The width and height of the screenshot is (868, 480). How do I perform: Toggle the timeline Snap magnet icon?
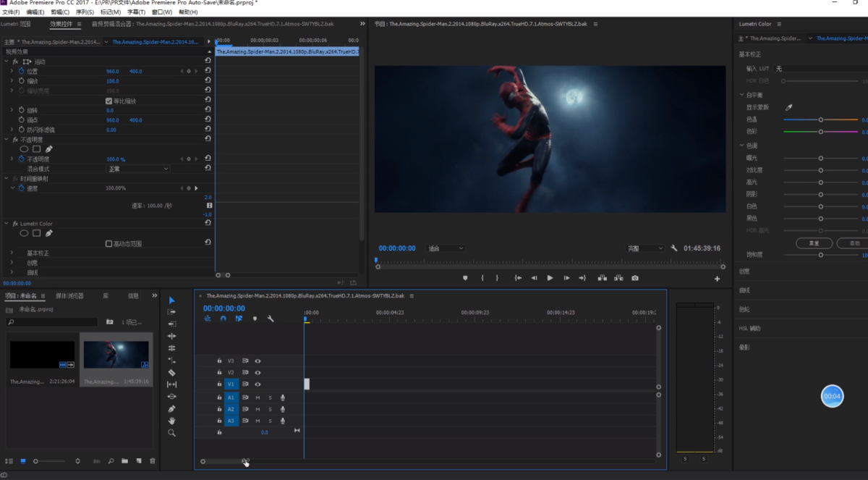pos(223,319)
